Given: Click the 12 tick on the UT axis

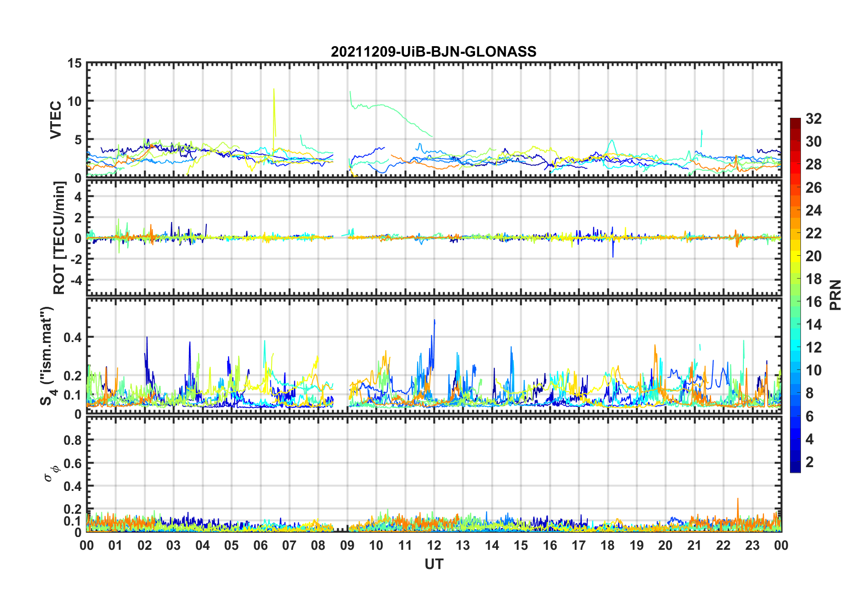Looking at the screenshot, I should [x=434, y=546].
